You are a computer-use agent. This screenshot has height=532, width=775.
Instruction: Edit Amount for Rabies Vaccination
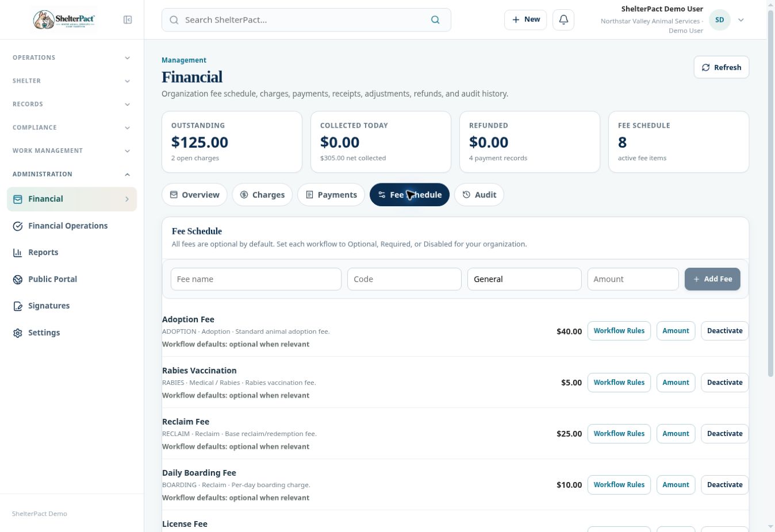[x=676, y=383]
